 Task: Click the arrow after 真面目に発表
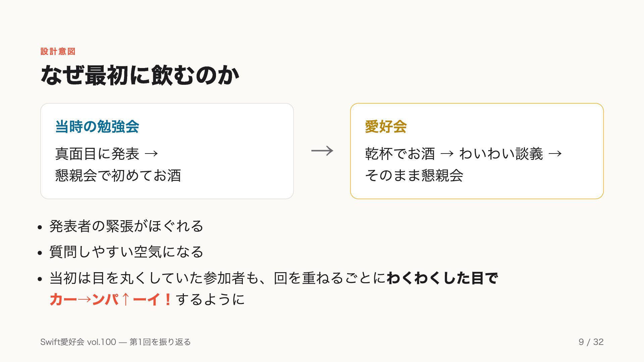[x=151, y=154]
